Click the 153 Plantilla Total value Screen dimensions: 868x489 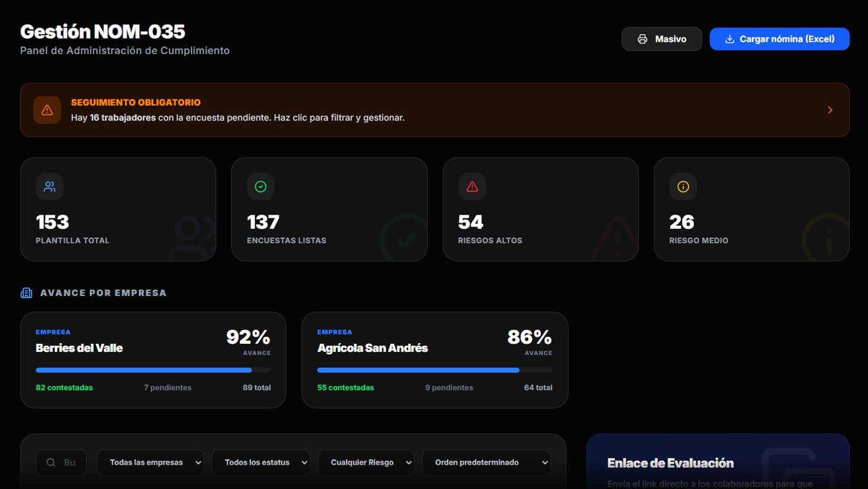point(53,222)
